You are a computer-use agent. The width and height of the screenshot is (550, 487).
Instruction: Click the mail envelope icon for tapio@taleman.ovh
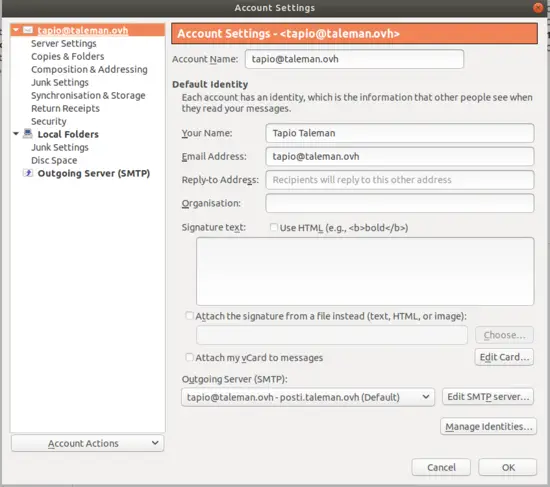pyautogui.click(x=28, y=30)
